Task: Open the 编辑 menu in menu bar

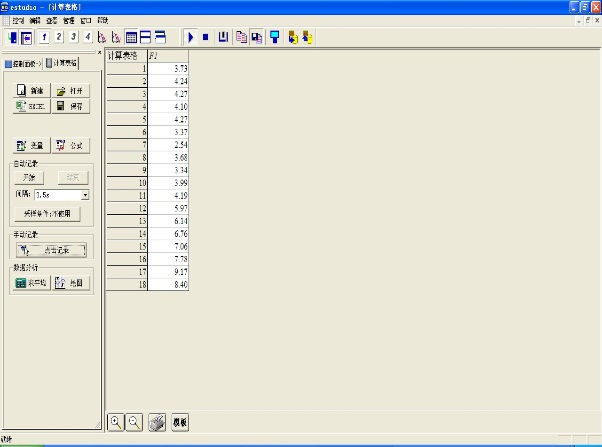Action: pyautogui.click(x=35, y=20)
